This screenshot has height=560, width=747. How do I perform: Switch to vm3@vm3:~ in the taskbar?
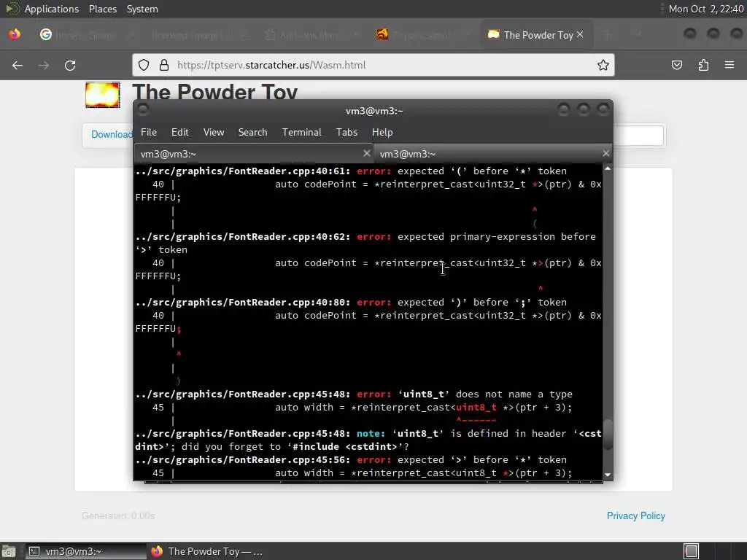pyautogui.click(x=86, y=551)
